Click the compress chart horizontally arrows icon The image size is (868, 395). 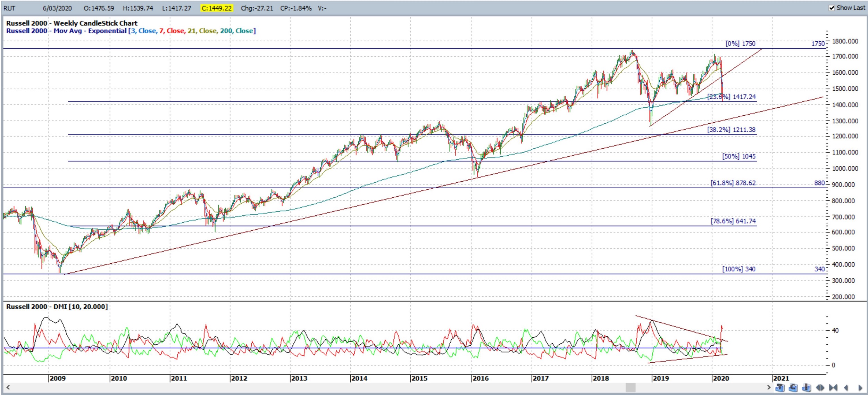[833, 387]
